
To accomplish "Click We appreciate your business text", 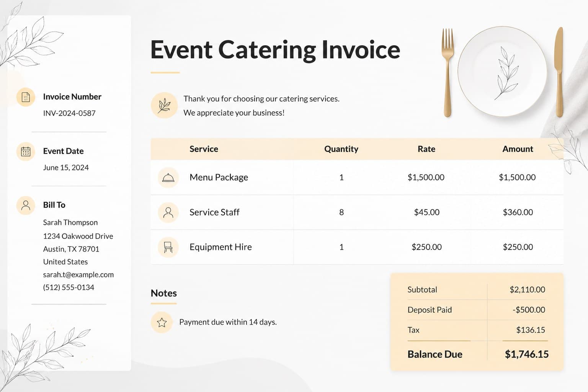I will click(234, 113).
